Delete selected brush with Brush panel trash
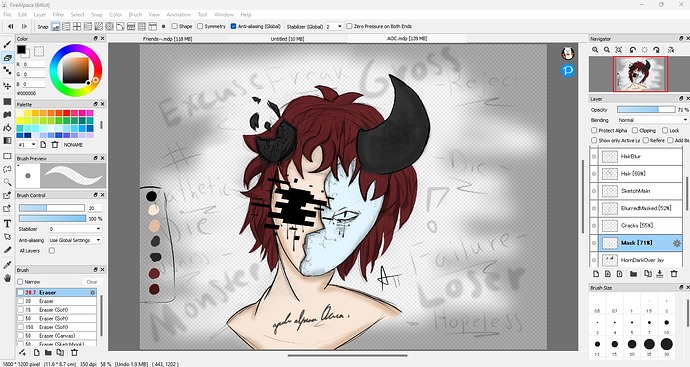The image size is (690, 367). click(x=74, y=352)
